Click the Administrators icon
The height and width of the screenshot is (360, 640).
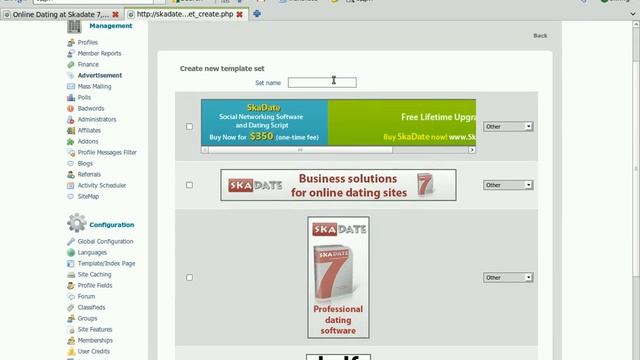[x=71, y=120]
